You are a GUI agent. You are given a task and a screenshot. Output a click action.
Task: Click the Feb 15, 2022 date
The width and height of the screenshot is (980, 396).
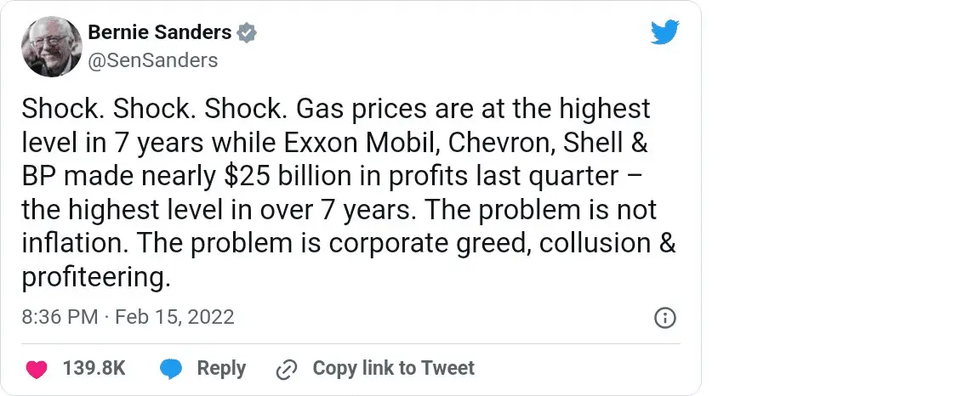point(174,318)
